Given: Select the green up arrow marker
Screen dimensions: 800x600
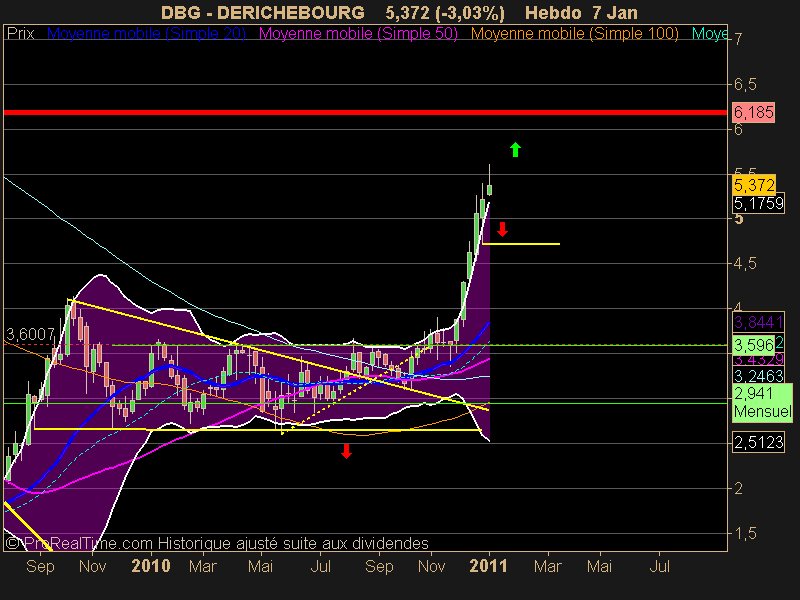Looking at the screenshot, I should pos(515,149).
